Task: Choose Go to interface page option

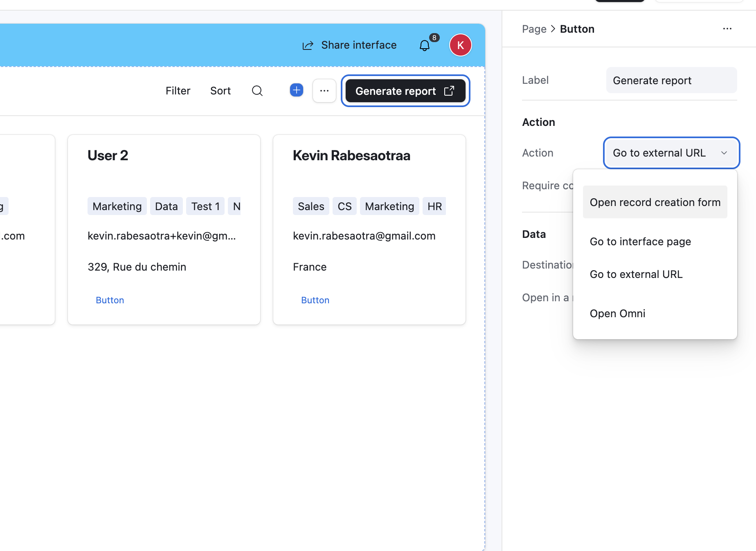Action: [640, 242]
